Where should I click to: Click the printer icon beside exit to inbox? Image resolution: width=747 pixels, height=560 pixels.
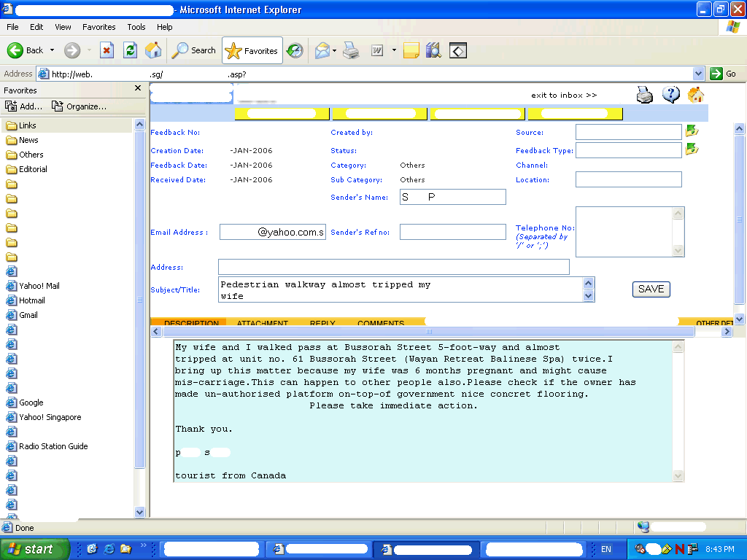pyautogui.click(x=645, y=95)
